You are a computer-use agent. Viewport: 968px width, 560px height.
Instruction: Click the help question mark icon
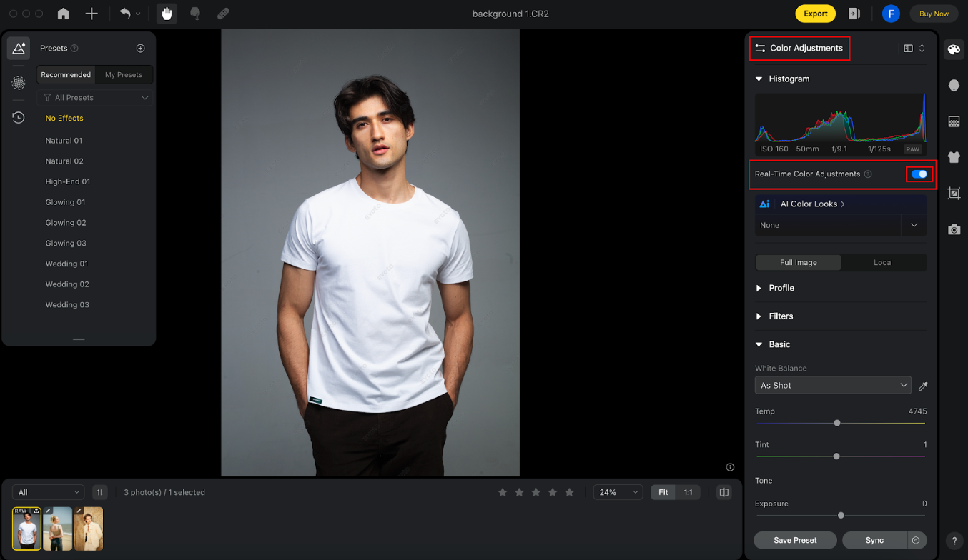tap(954, 541)
